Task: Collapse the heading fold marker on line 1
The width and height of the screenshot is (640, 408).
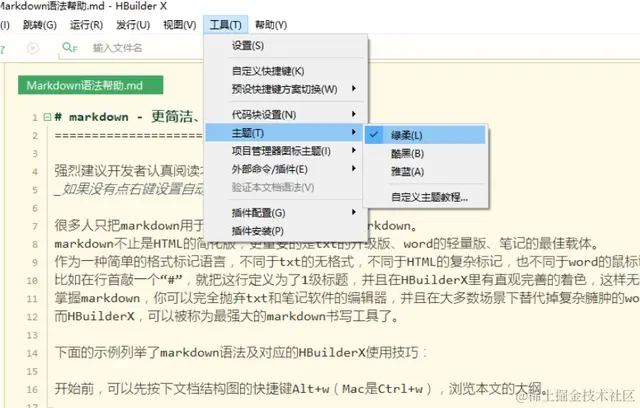Action: pos(47,118)
